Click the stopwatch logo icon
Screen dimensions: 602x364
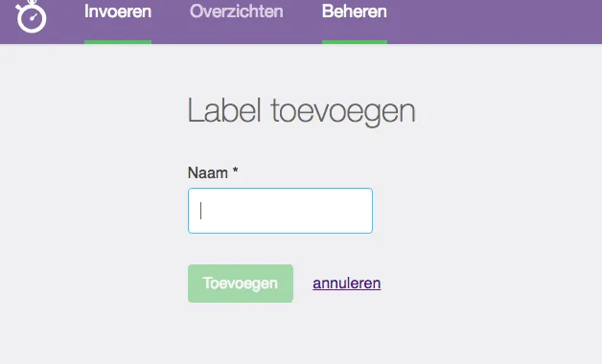31,16
